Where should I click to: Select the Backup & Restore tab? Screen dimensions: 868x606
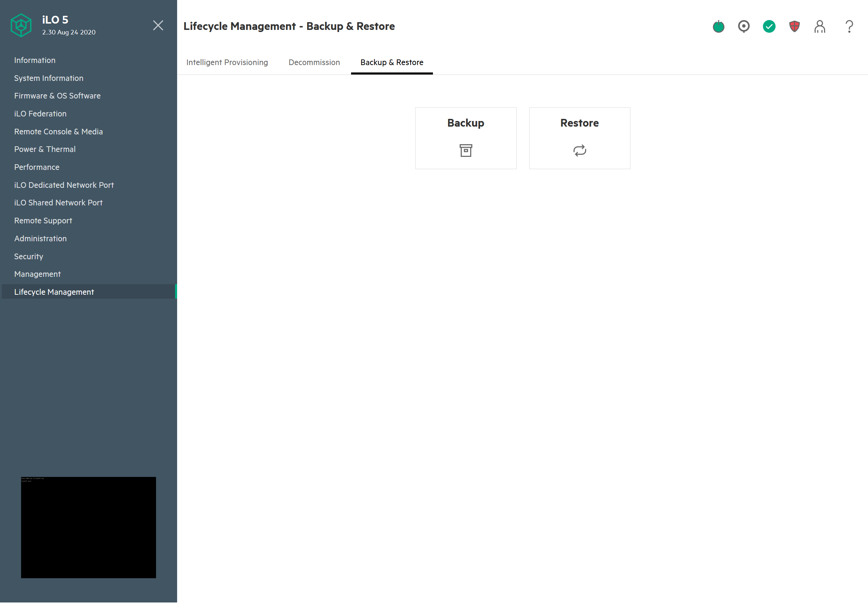[x=392, y=62]
